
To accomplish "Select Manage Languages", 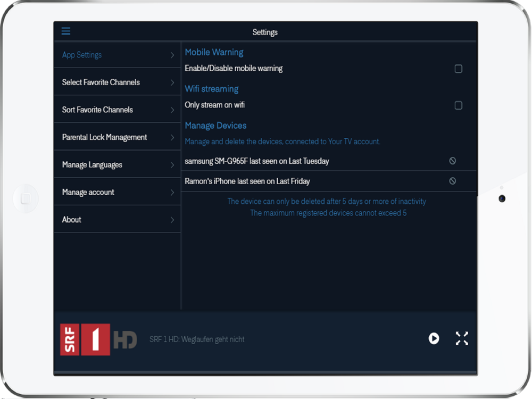I will tap(117, 164).
